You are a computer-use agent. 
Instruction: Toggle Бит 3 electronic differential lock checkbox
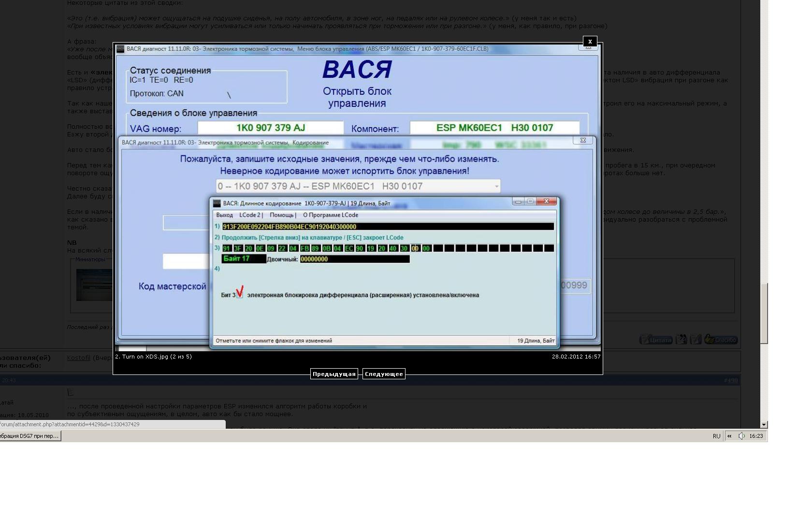point(240,295)
